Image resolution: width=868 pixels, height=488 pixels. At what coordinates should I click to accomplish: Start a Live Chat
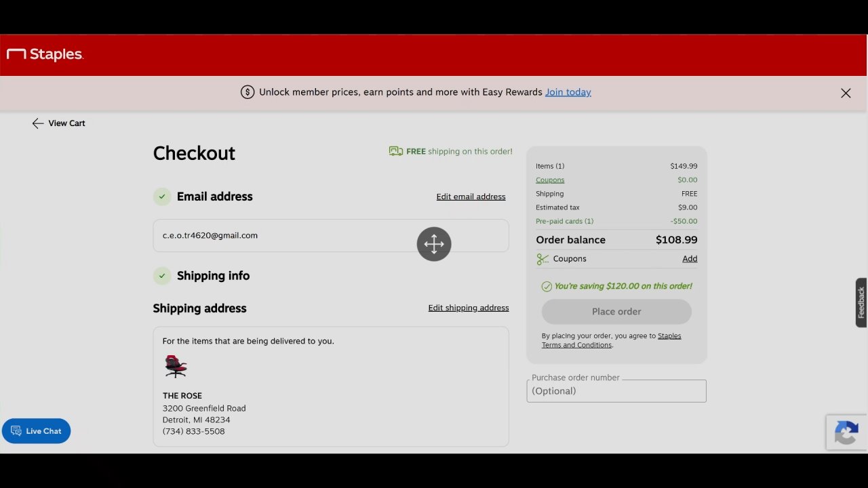tap(36, 431)
